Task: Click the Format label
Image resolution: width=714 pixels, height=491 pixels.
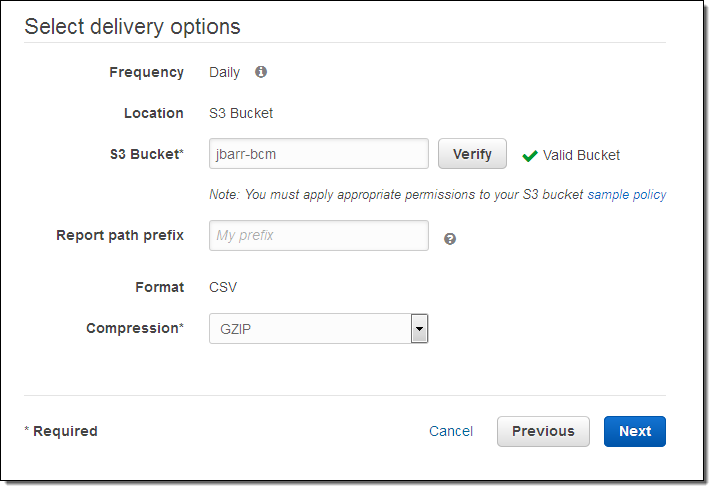Action: (x=160, y=287)
